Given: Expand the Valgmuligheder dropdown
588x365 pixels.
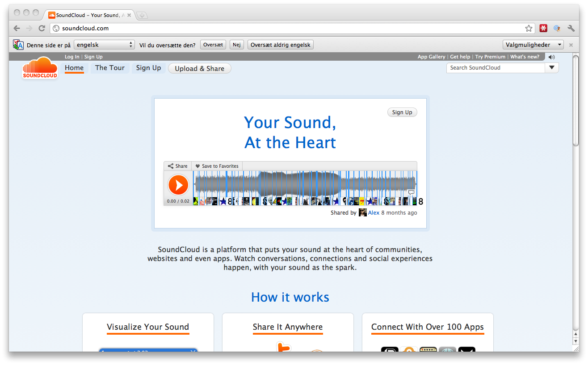Looking at the screenshot, I should pos(533,45).
